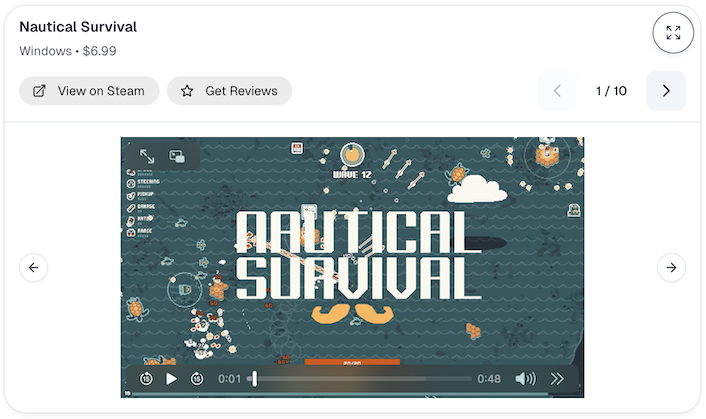Click the star icon on Get Reviews

click(187, 91)
